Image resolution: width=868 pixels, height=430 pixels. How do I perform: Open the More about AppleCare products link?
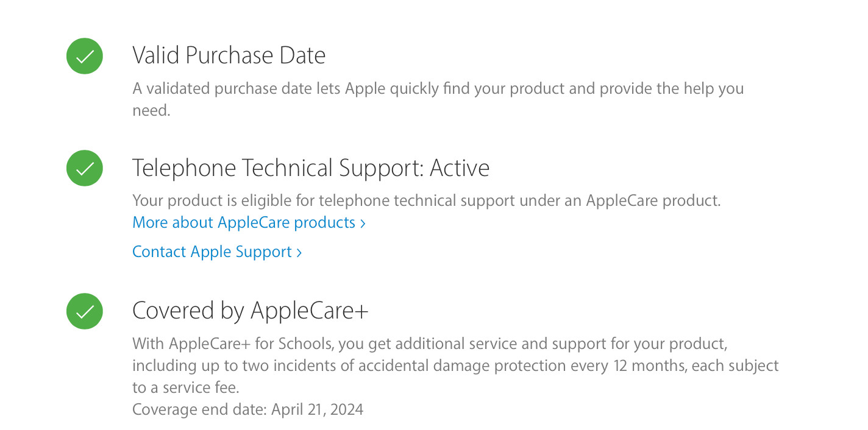(244, 222)
